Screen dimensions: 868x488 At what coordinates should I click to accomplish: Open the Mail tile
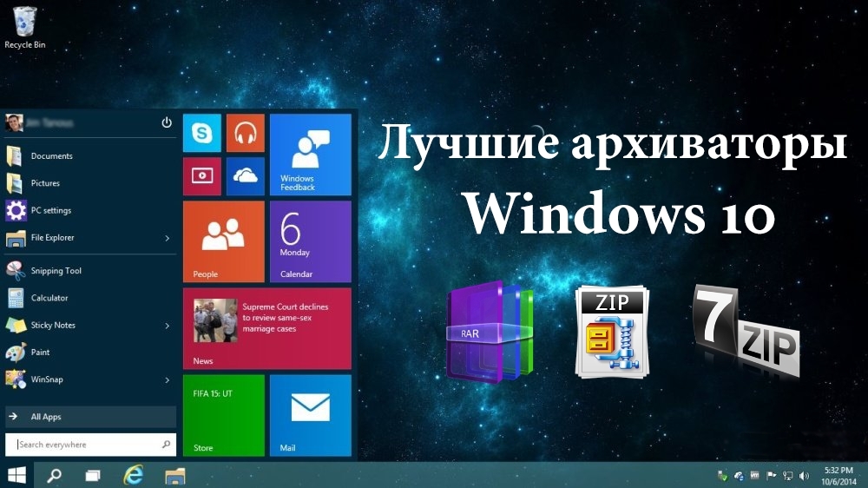(311, 415)
